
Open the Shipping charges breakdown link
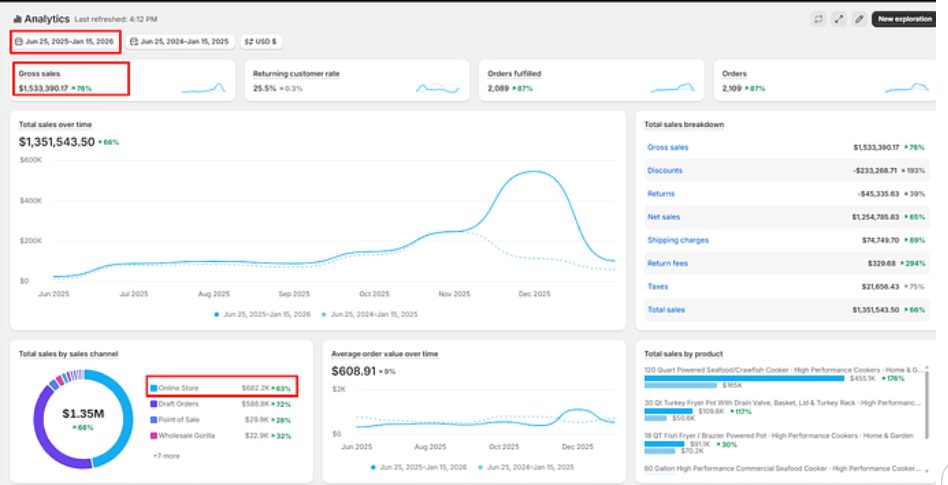pyautogui.click(x=678, y=240)
